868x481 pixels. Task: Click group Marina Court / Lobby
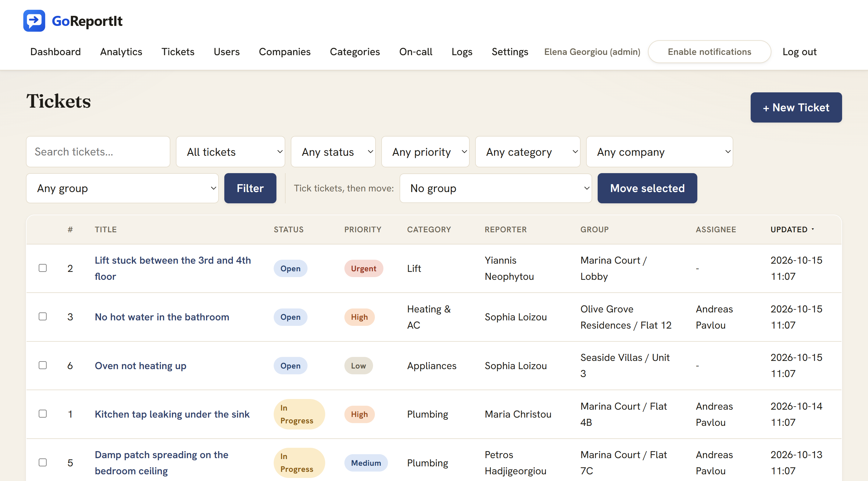pos(613,268)
